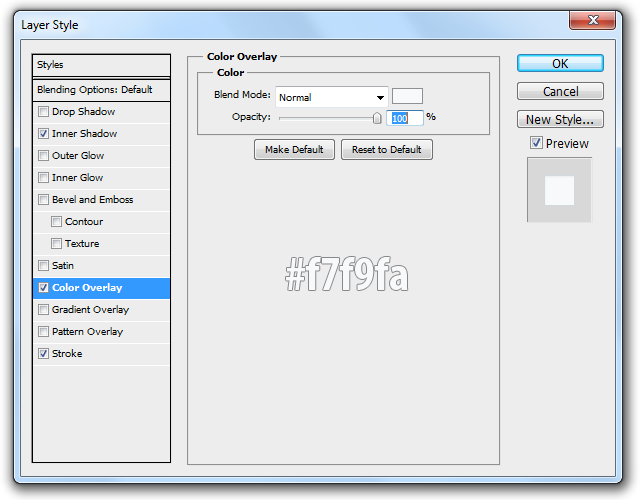Click the style preview thumbnail

[x=560, y=190]
